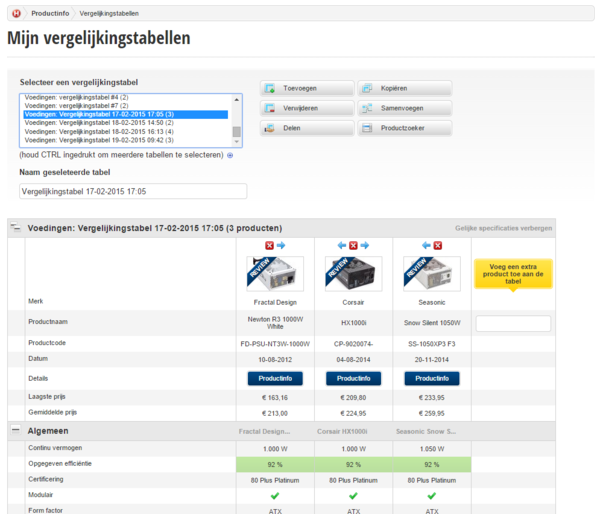The height and width of the screenshot is (514, 600).
Task: Click product code SS-1050XP3 F3
Action: click(x=432, y=344)
